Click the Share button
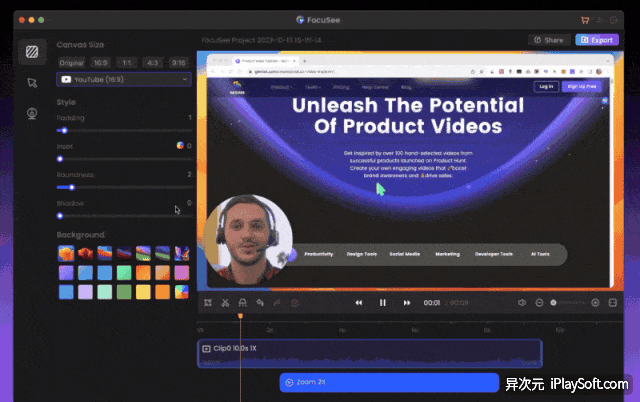 [x=549, y=40]
